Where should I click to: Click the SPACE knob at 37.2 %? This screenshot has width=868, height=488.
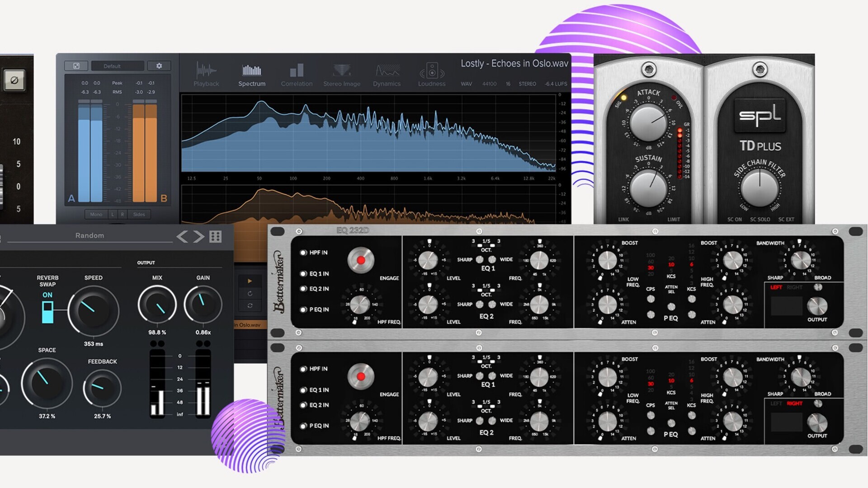coord(47,383)
